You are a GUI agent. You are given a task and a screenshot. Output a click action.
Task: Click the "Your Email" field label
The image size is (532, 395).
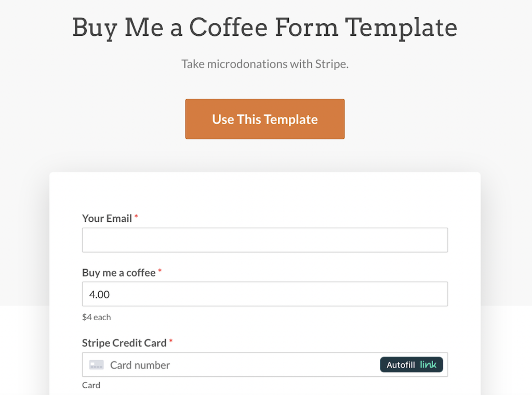[x=107, y=218]
